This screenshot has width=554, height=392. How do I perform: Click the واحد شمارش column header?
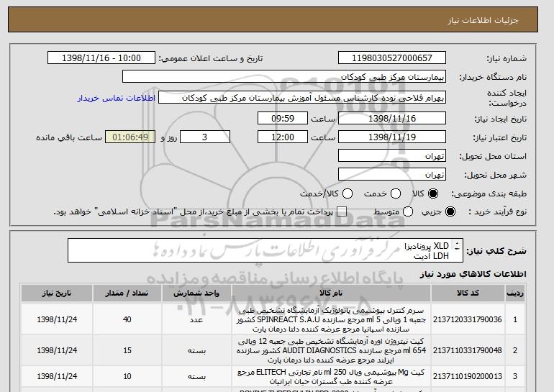point(196,293)
